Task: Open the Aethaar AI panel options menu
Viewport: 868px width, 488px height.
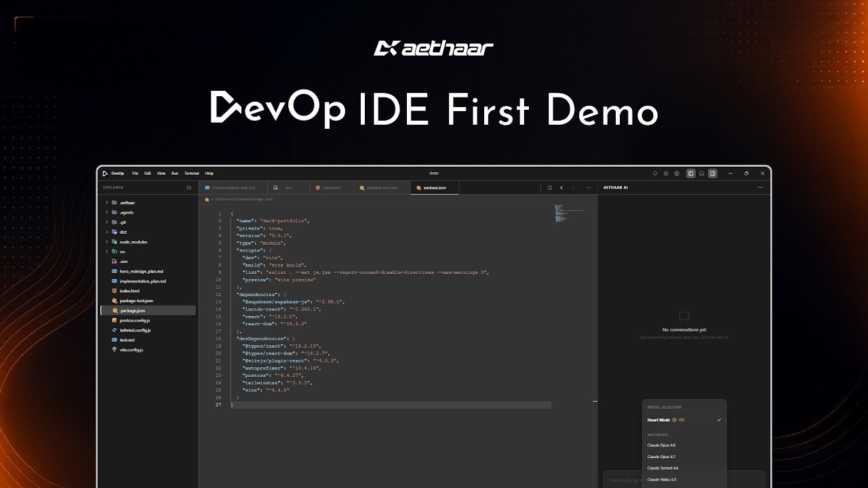Action: (x=761, y=188)
